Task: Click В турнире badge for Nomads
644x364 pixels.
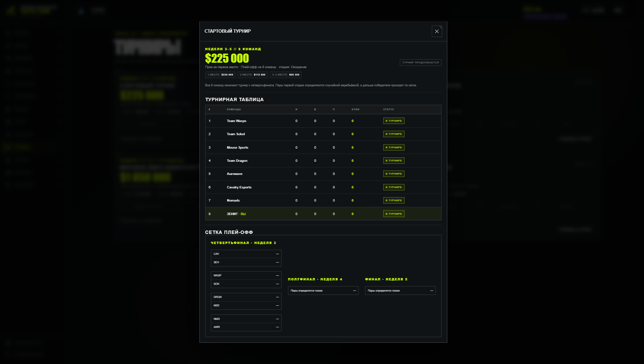Action: point(394,201)
